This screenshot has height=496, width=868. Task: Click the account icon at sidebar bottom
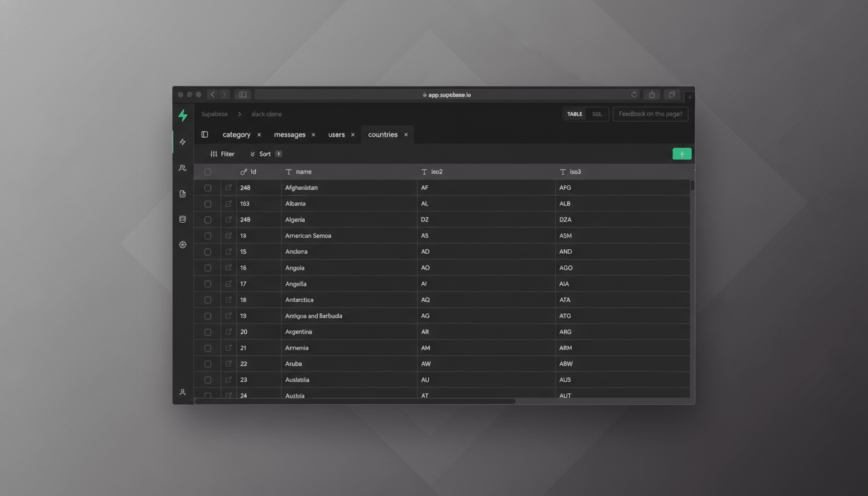183,392
